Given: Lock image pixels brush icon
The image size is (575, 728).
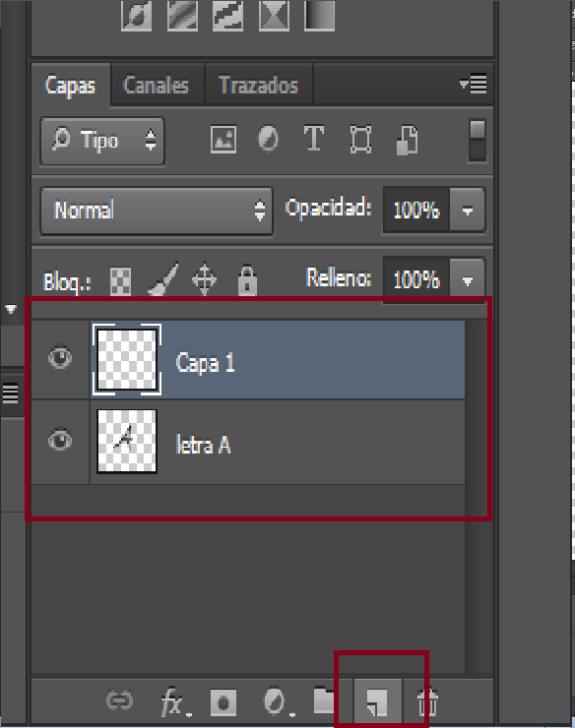Looking at the screenshot, I should [163, 279].
